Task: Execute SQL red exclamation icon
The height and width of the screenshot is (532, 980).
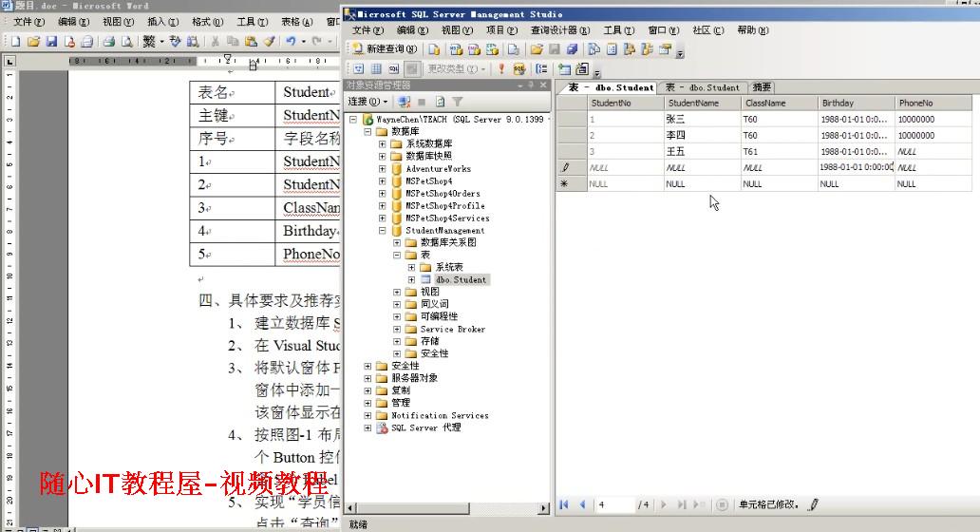Action: 500,69
